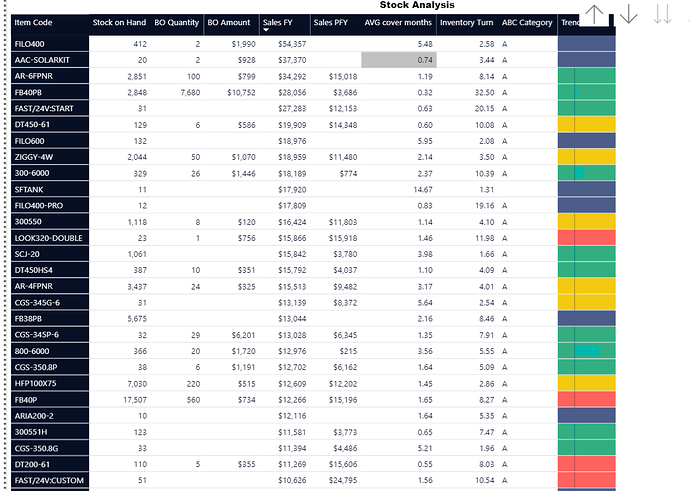Screen dimensions: 690x491
Task: Select the FB40PB item row header
Action: pos(50,92)
